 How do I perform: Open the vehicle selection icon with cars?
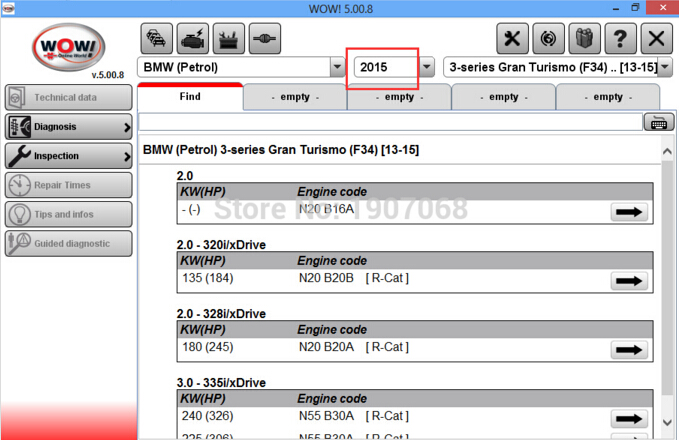[156, 39]
